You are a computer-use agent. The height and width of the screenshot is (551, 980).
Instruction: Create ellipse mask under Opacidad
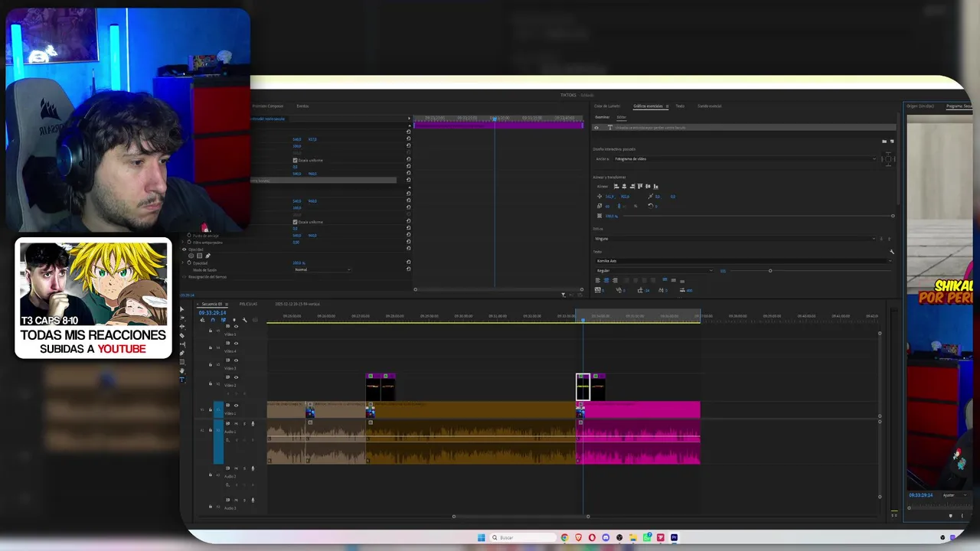pos(191,256)
